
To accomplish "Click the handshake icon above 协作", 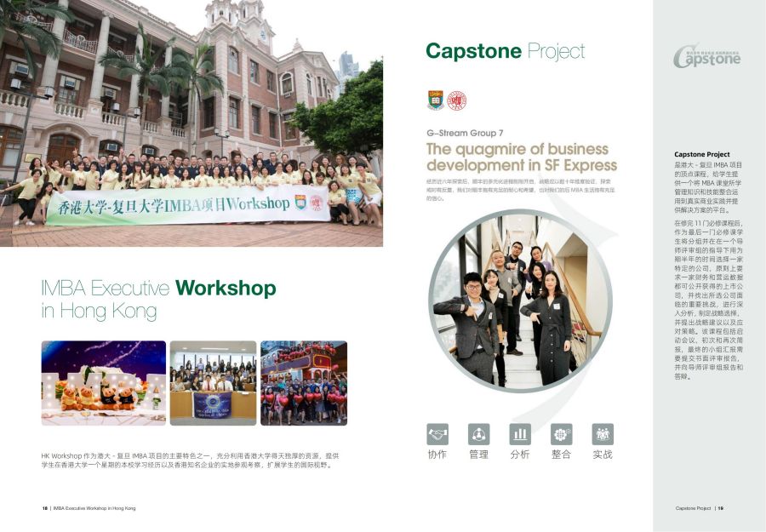I will [437, 434].
